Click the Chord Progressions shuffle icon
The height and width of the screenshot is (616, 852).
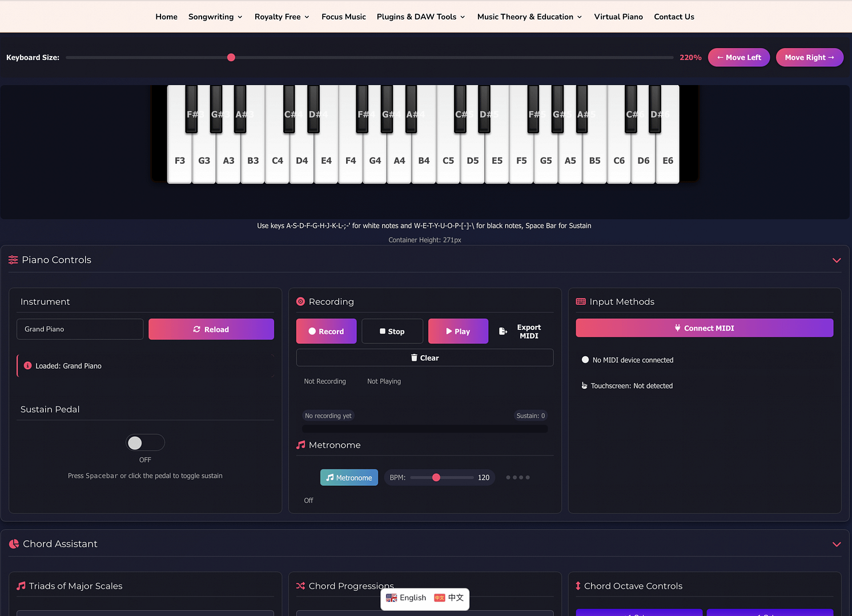(300, 586)
